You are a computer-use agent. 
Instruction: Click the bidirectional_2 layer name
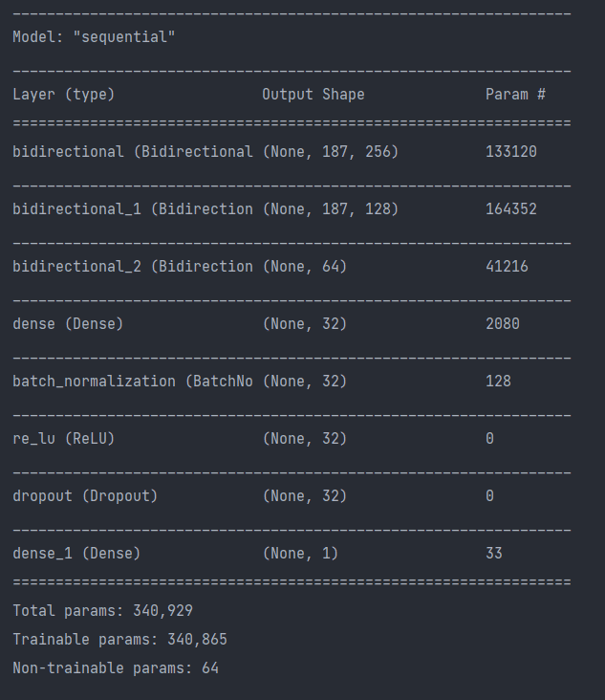coord(133,267)
